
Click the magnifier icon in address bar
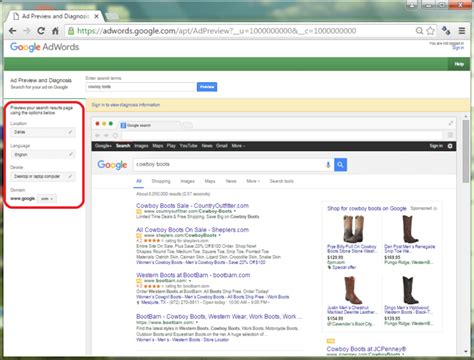click(x=419, y=31)
